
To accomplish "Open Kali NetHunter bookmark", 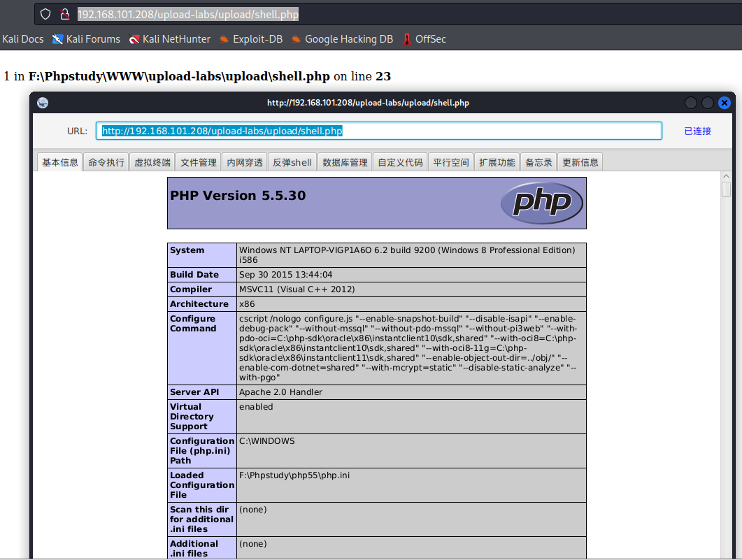I will point(169,39).
